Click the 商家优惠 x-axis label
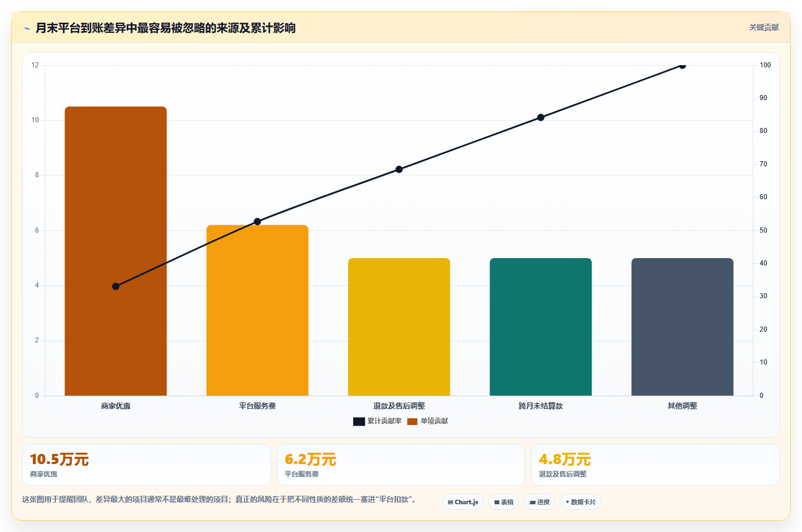The height and width of the screenshot is (532, 802). (115, 406)
